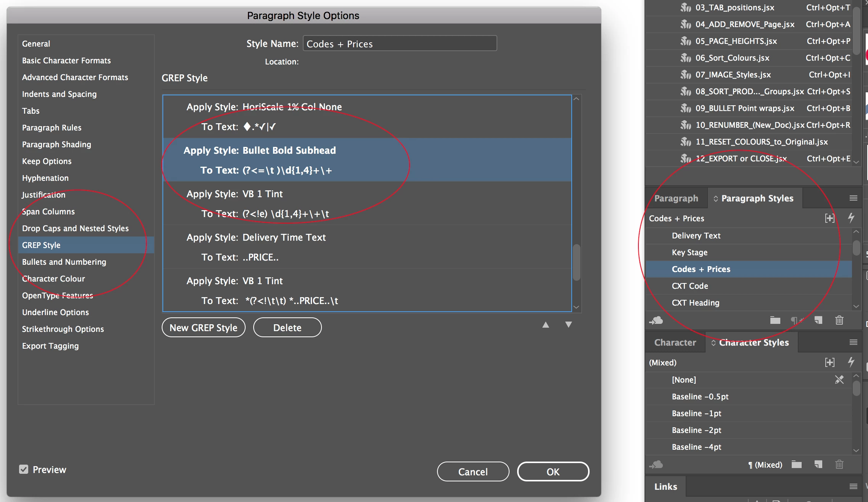Open Links panel flyout menu
The width and height of the screenshot is (868, 502).
[854, 486]
